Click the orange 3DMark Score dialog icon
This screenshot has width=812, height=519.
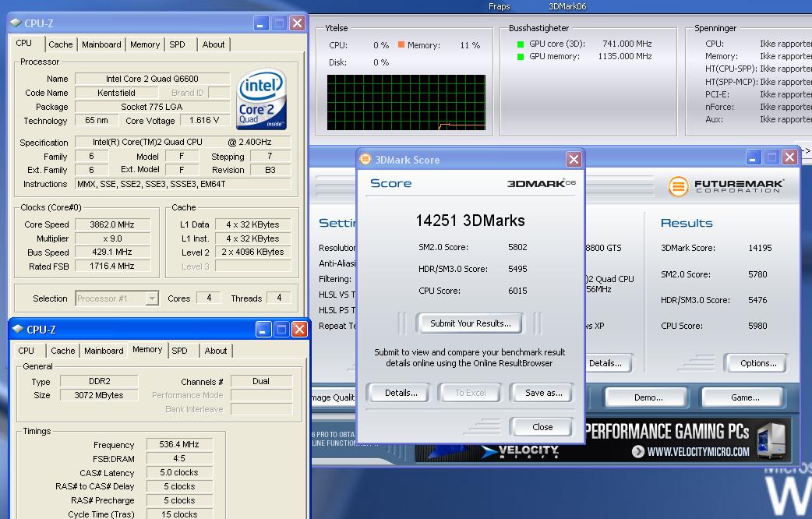click(x=365, y=159)
